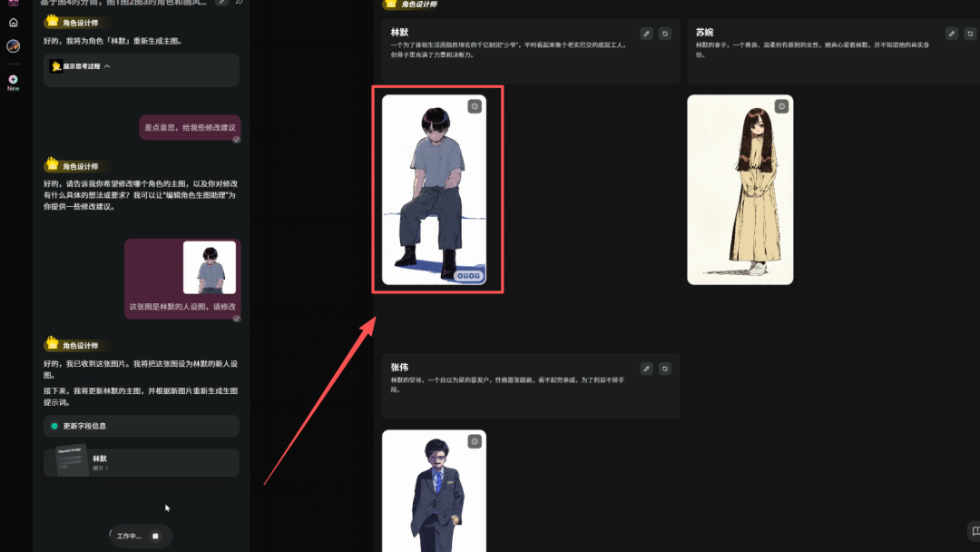Viewport: 980px width, 552px height.
Task: Open the Home icon in the left sidebar
Action: [x=13, y=22]
